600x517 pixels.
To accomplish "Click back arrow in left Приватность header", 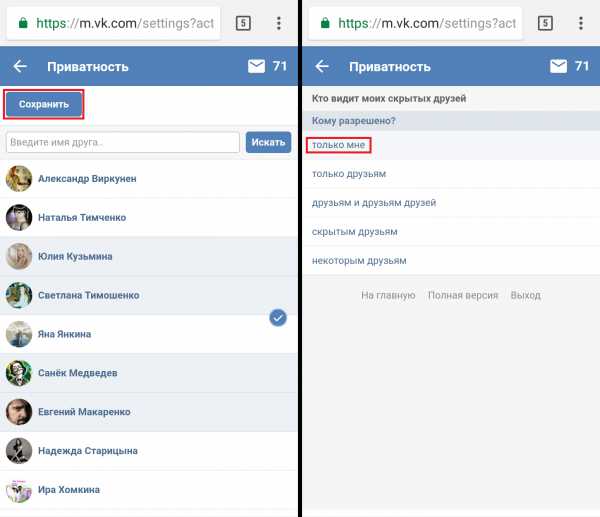I will click(20, 67).
